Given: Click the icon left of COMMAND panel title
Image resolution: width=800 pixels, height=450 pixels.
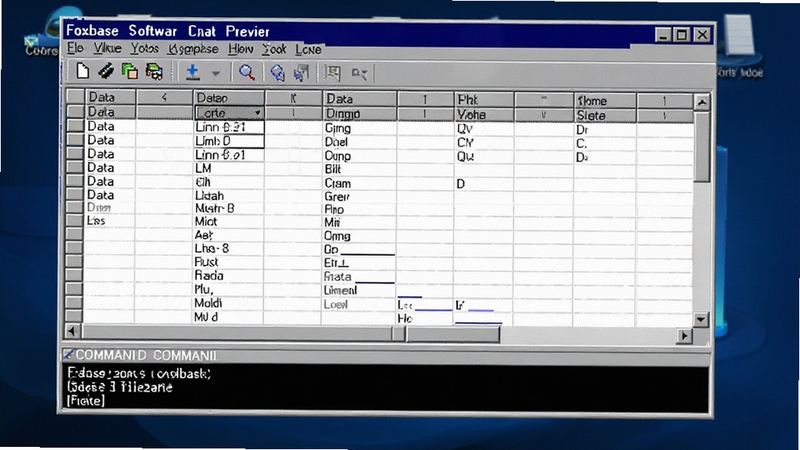Looking at the screenshot, I should 68,355.
